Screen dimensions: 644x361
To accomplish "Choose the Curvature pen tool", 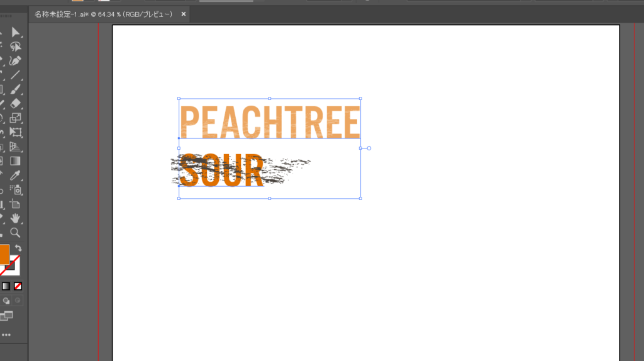I will 15,61.
